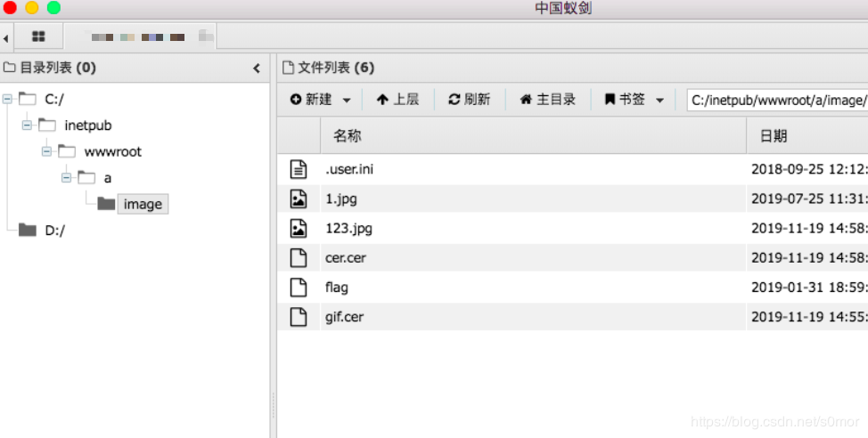Collapse the C:/ tree node
Screen dimensions: 868x438
pyautogui.click(x=7, y=99)
